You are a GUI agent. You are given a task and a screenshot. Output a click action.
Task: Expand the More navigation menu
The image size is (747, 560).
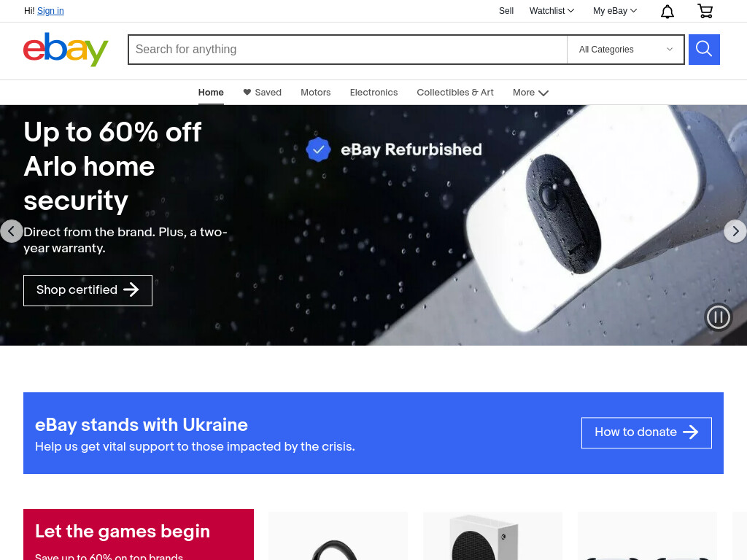[530, 93]
